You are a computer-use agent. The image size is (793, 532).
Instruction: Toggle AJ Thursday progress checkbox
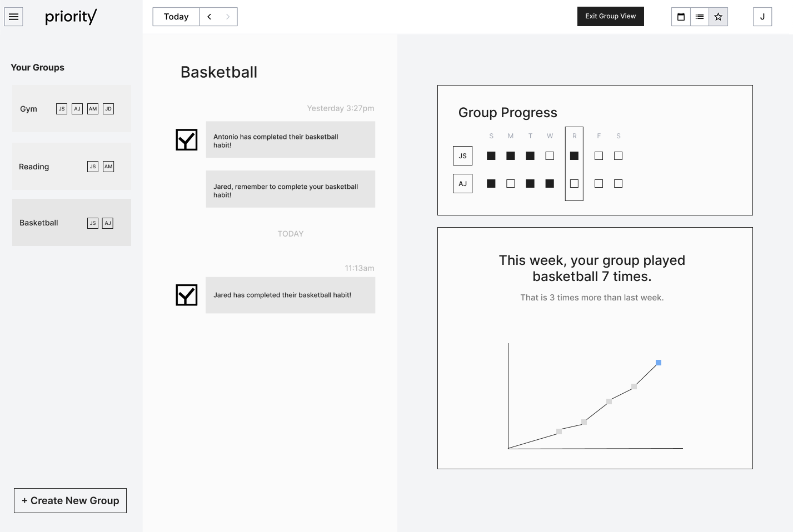574,183
